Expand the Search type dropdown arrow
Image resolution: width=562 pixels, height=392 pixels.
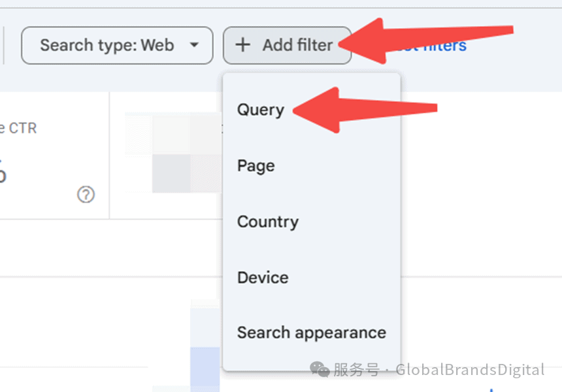pyautogui.click(x=194, y=45)
